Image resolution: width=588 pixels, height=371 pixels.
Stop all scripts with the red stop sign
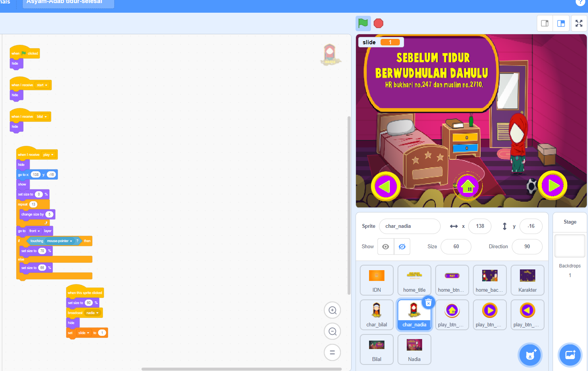click(x=378, y=23)
